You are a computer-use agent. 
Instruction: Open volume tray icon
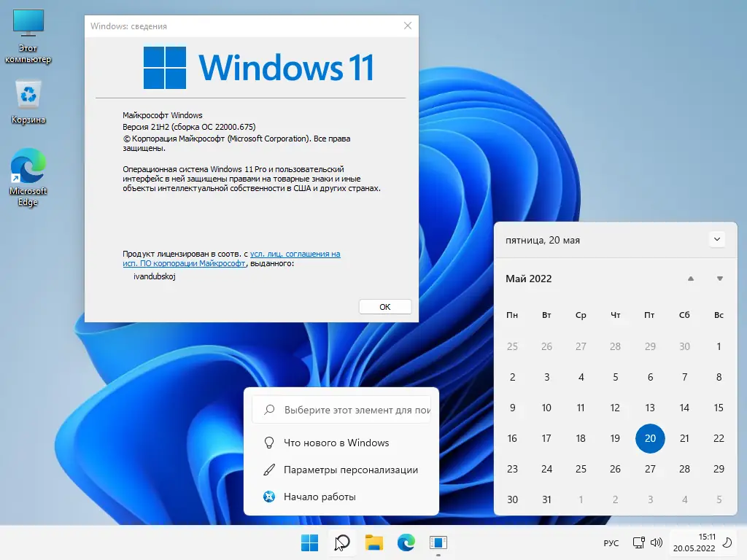coord(657,542)
